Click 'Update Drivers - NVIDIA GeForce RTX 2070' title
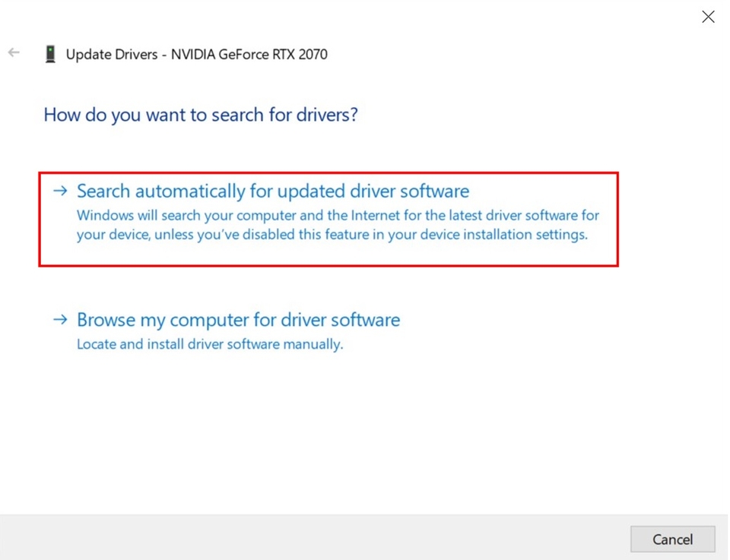Image resolution: width=730 pixels, height=560 pixels. point(196,55)
